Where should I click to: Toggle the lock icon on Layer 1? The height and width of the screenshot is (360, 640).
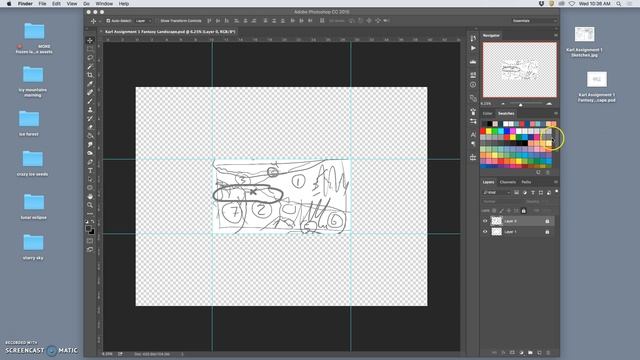[x=547, y=231]
